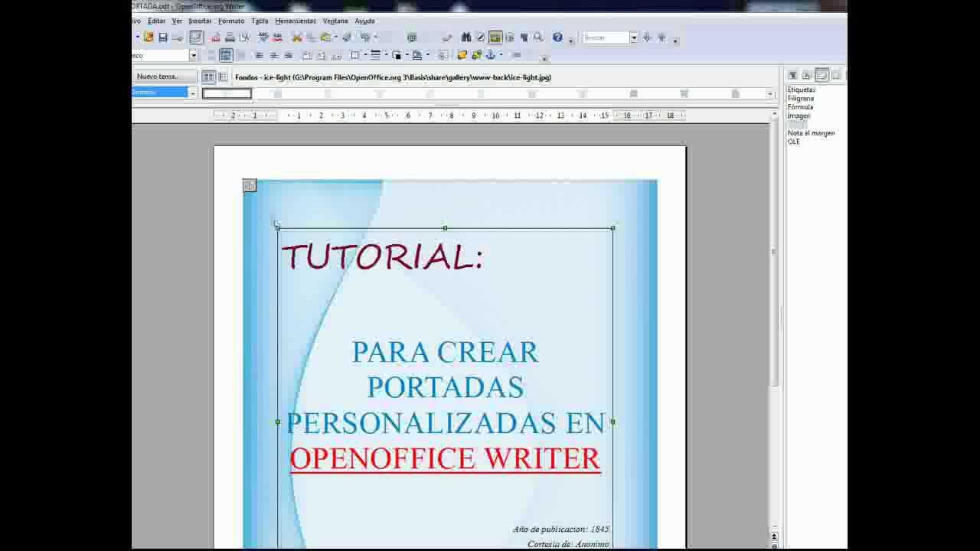Click the OLE item in side panel
This screenshot has height=551, width=980.
(x=793, y=142)
